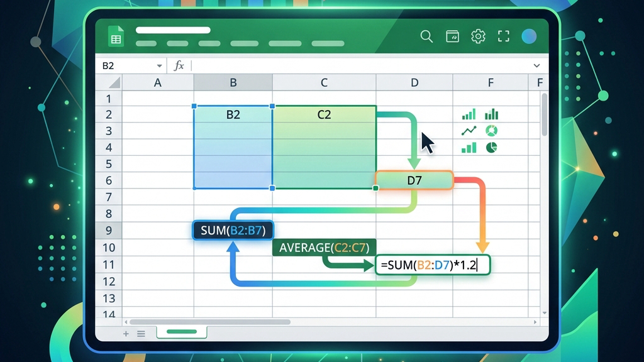Expand the formula bar with the chevron
644x362 pixels.
(536, 65)
